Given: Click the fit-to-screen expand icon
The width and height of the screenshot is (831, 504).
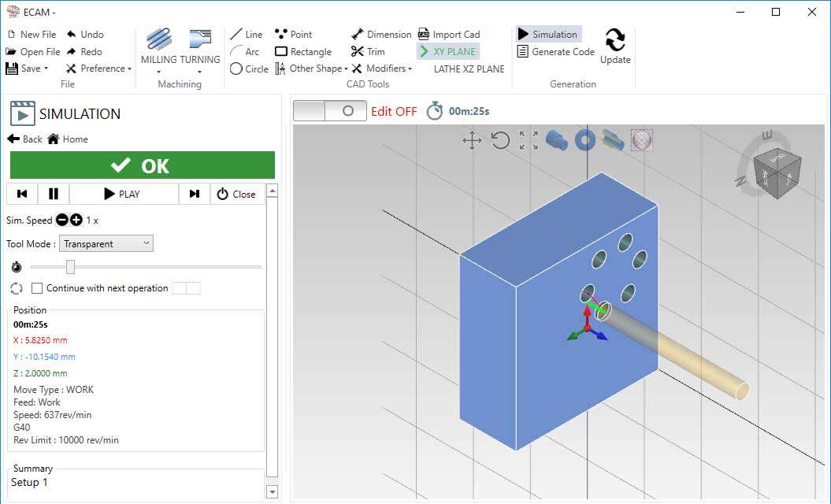Looking at the screenshot, I should pos(529,141).
